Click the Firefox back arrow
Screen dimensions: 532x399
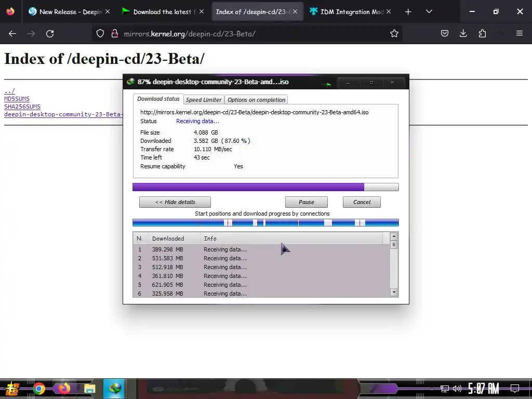(x=12, y=34)
